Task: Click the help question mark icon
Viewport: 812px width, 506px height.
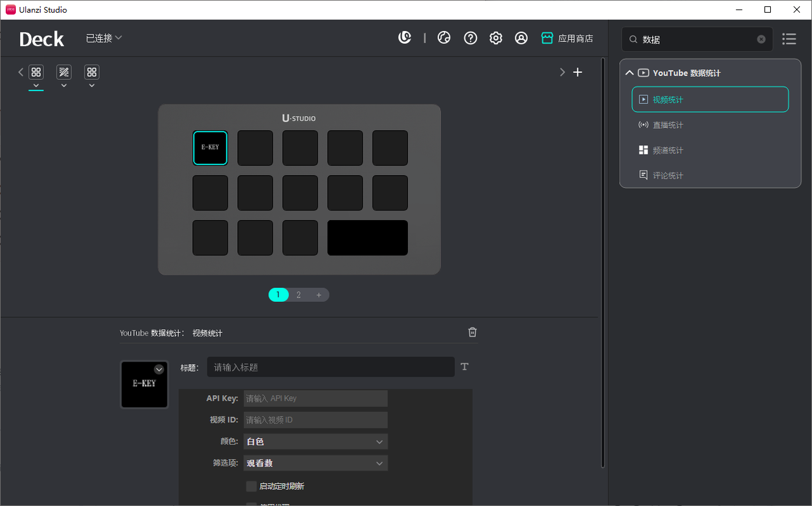Action: [x=470, y=38]
